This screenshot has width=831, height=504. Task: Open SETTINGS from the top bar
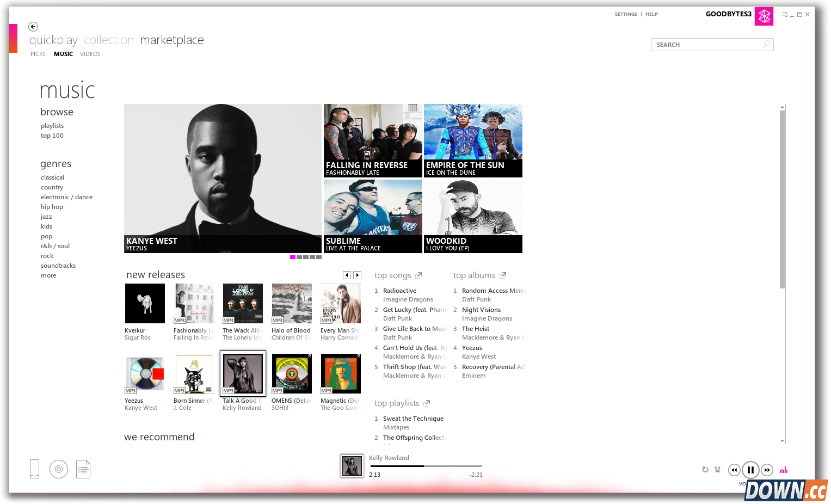coord(626,14)
